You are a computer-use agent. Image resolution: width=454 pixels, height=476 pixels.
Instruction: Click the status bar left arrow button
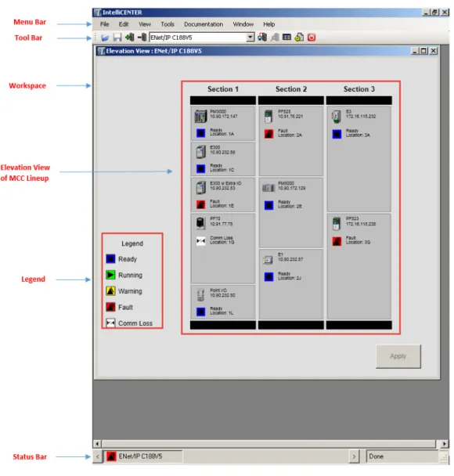click(97, 456)
